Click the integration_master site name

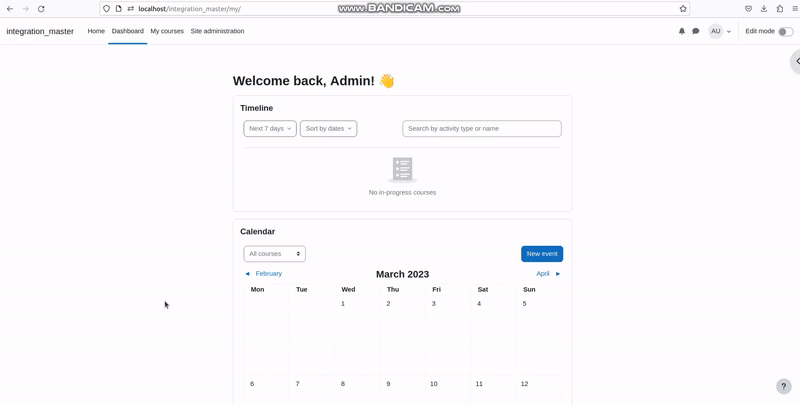coord(40,32)
